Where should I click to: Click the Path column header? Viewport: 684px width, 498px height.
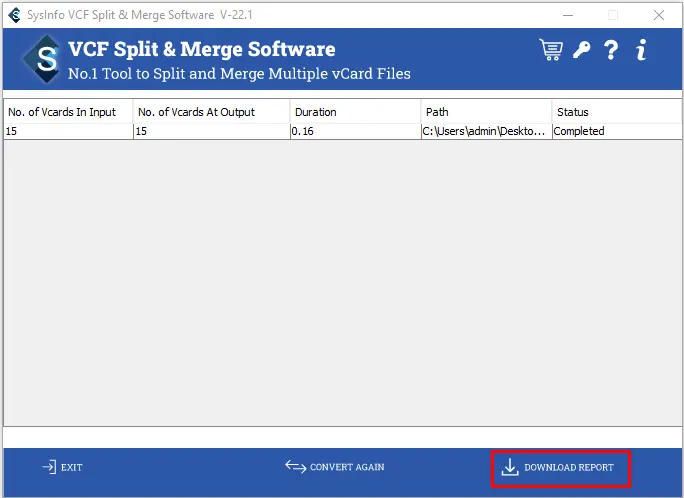click(x=486, y=112)
